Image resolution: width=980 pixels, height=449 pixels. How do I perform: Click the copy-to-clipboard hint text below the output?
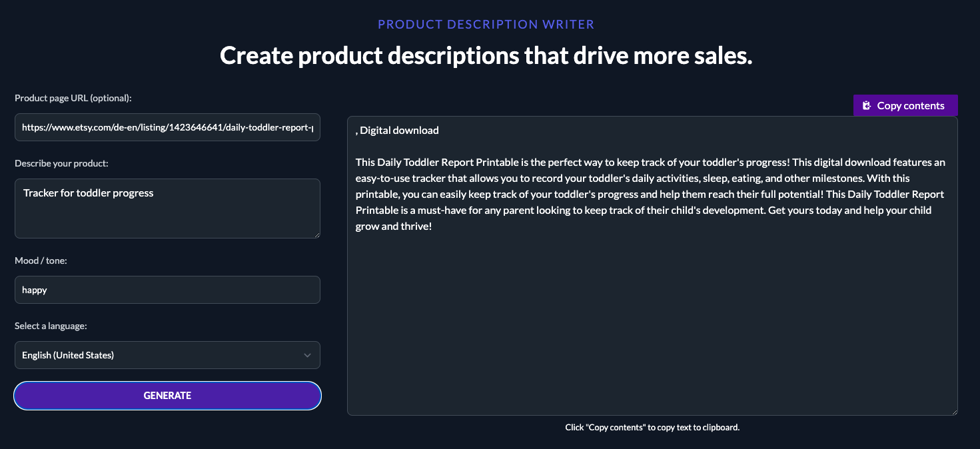point(652,427)
